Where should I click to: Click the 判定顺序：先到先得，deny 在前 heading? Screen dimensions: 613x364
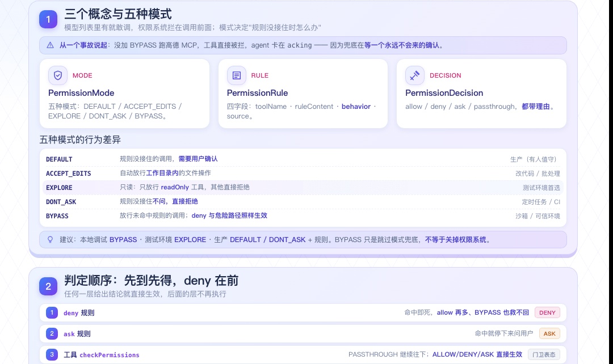click(x=152, y=281)
